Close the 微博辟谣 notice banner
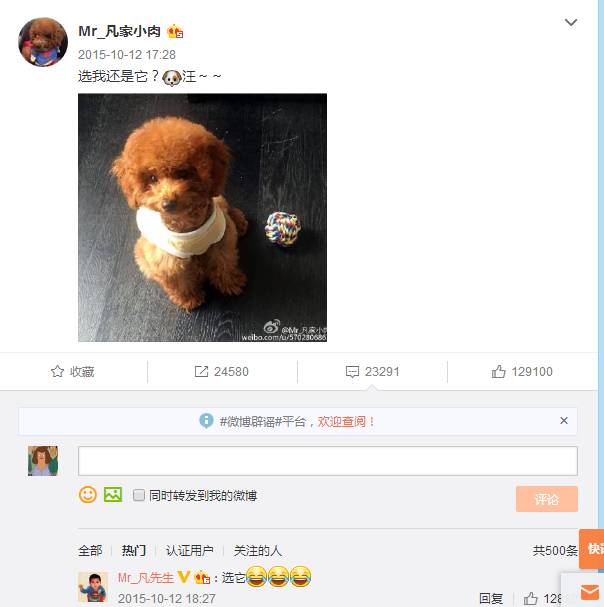The width and height of the screenshot is (604, 607). (x=564, y=420)
